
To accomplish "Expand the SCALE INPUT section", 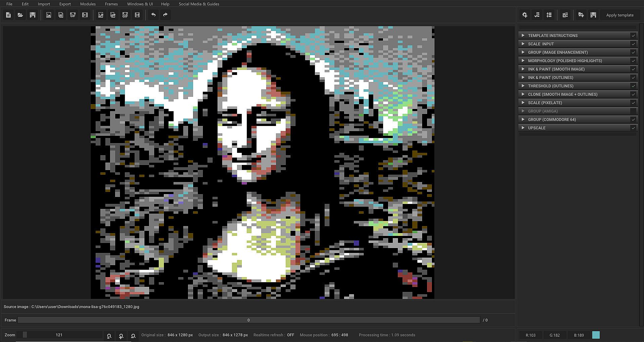I will click(x=523, y=44).
